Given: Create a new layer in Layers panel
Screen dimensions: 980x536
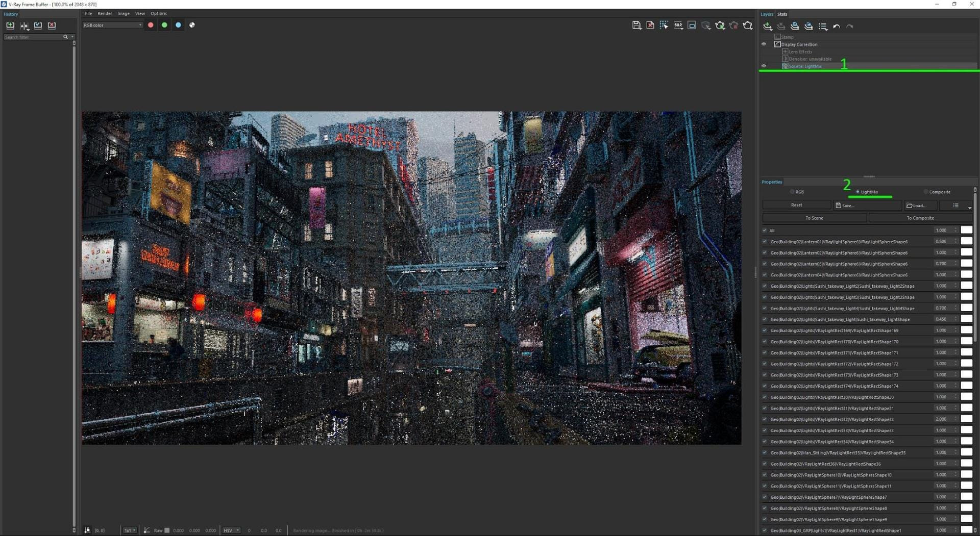Looking at the screenshot, I should click(x=767, y=26).
